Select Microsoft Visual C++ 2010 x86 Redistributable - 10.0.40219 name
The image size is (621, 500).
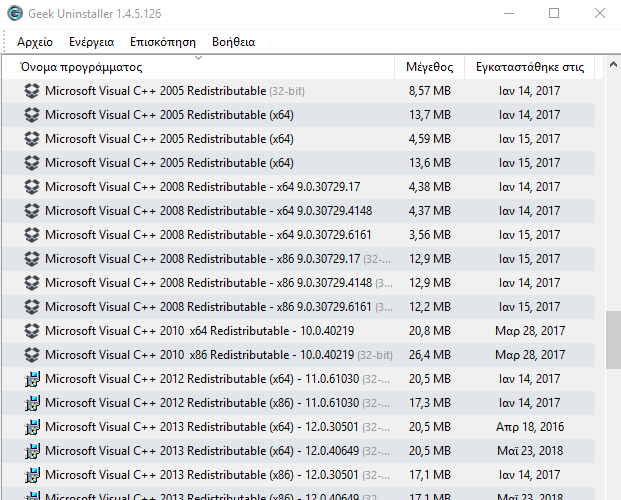pos(219,355)
